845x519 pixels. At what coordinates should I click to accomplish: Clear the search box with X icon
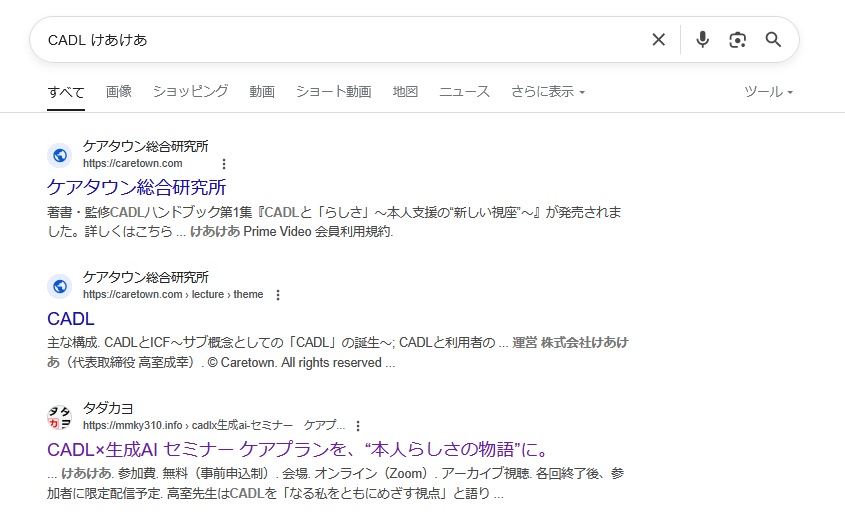coord(658,39)
